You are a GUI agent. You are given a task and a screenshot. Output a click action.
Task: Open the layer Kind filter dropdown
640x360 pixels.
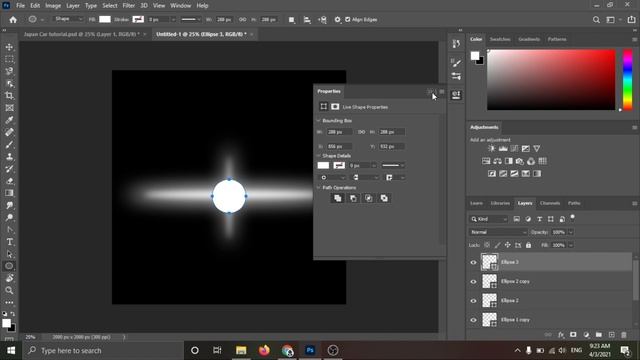(489, 219)
